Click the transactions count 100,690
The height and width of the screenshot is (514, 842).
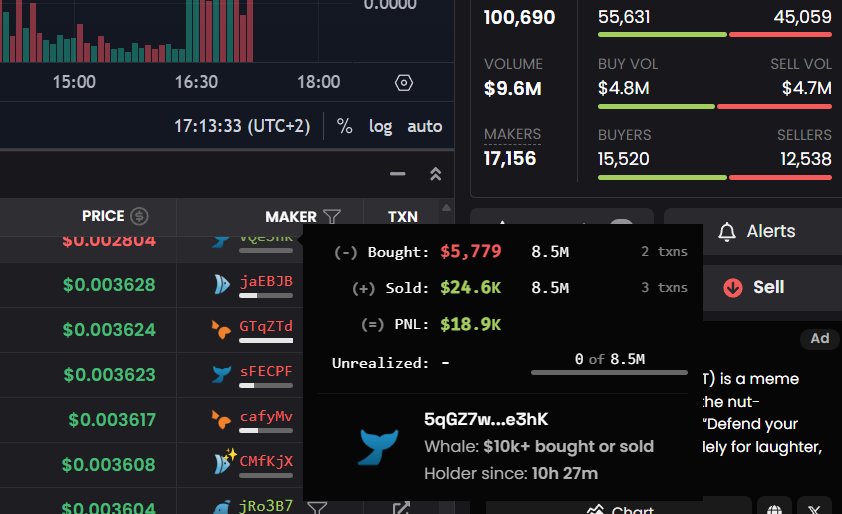pyautogui.click(x=519, y=17)
